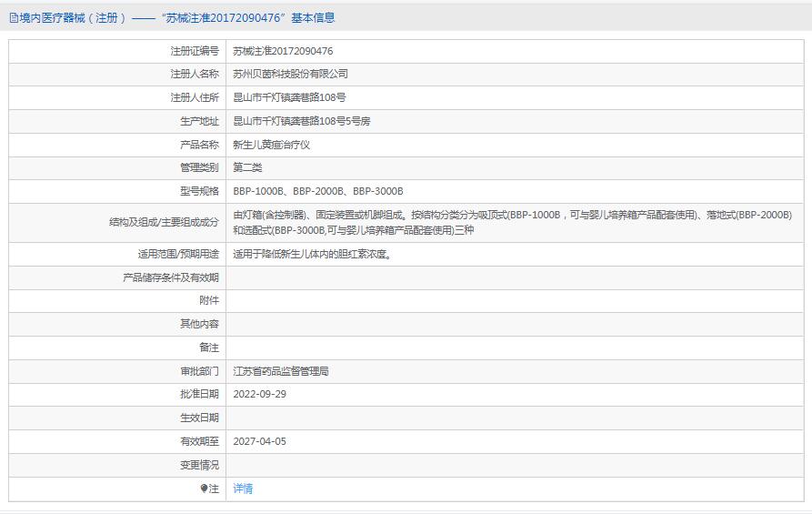Click the 注册人住所 label
812x514 pixels.
pyautogui.click(x=195, y=97)
